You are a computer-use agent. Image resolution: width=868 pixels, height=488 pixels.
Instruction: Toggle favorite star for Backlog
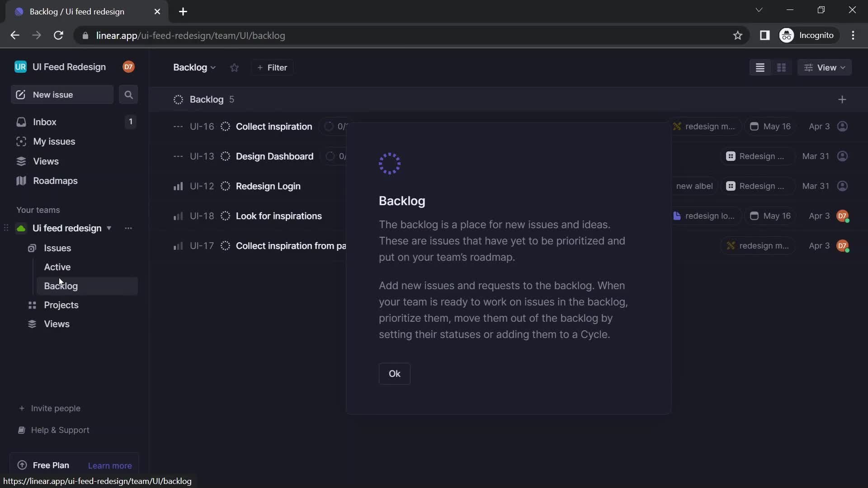pos(233,67)
